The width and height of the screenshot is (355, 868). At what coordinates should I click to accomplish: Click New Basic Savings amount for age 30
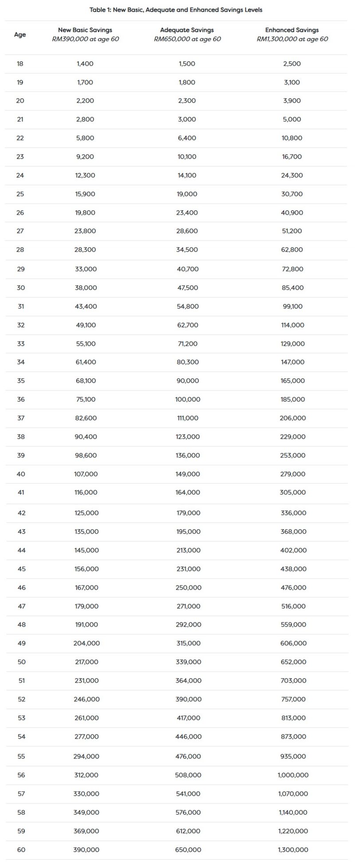click(x=86, y=287)
